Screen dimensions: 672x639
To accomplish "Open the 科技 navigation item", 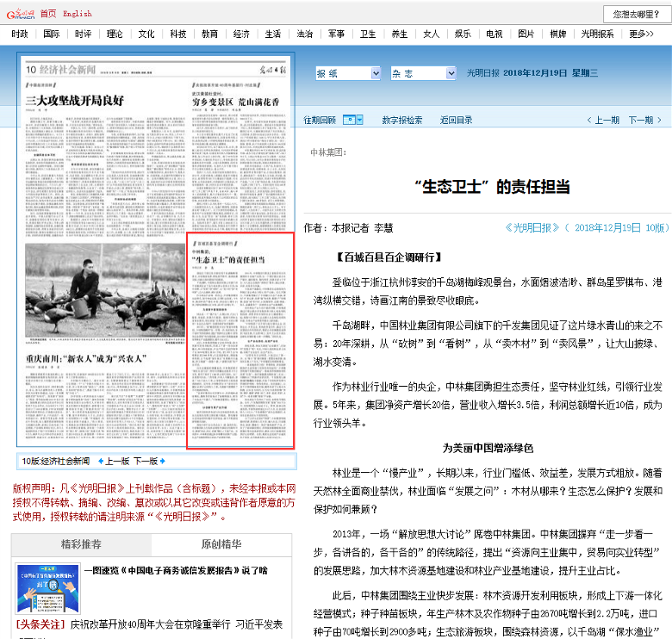I will pos(177,34).
